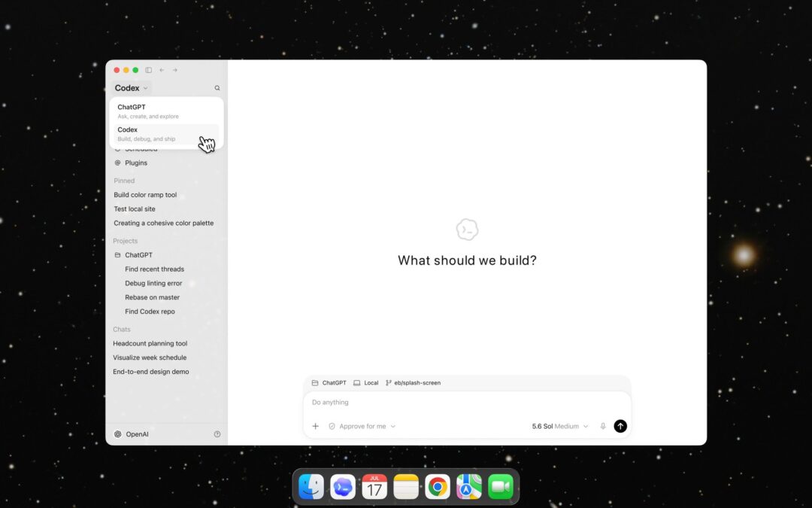
Task: Start dictation with the microphone icon
Action: tap(603, 426)
